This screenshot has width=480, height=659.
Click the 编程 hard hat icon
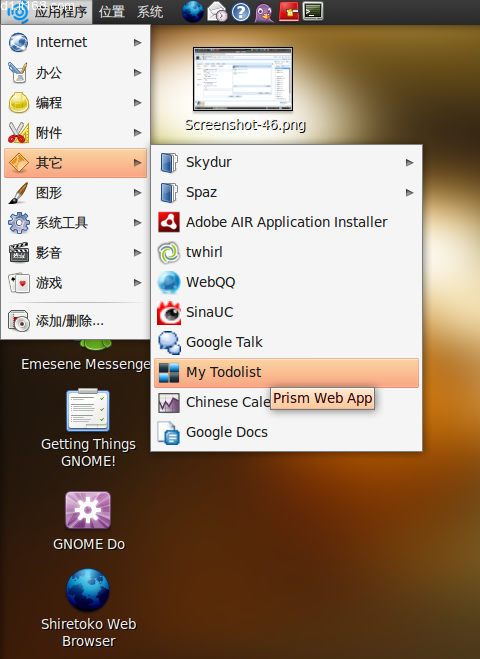pos(18,103)
